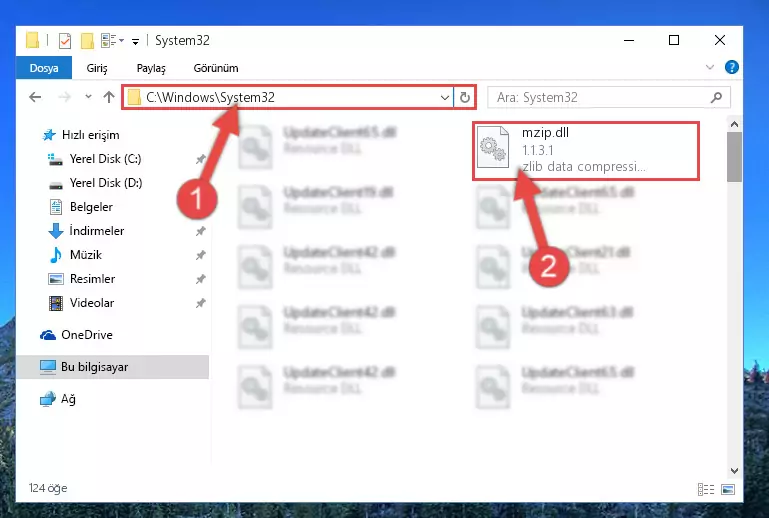Open the Dosya ribbon tab
The width and height of the screenshot is (769, 518).
(44, 68)
